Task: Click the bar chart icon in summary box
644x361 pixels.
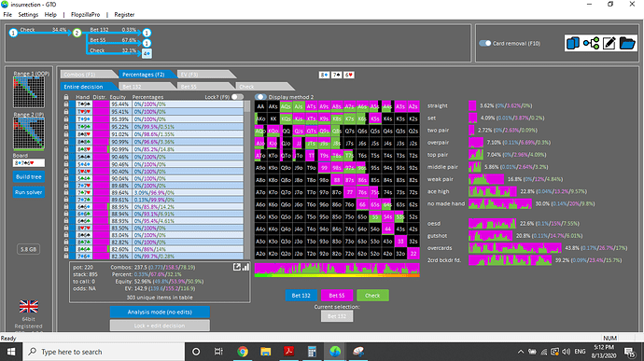Action: [245, 267]
